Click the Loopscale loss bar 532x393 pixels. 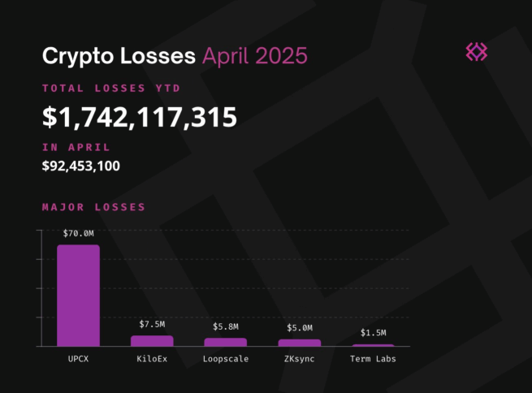point(225,342)
